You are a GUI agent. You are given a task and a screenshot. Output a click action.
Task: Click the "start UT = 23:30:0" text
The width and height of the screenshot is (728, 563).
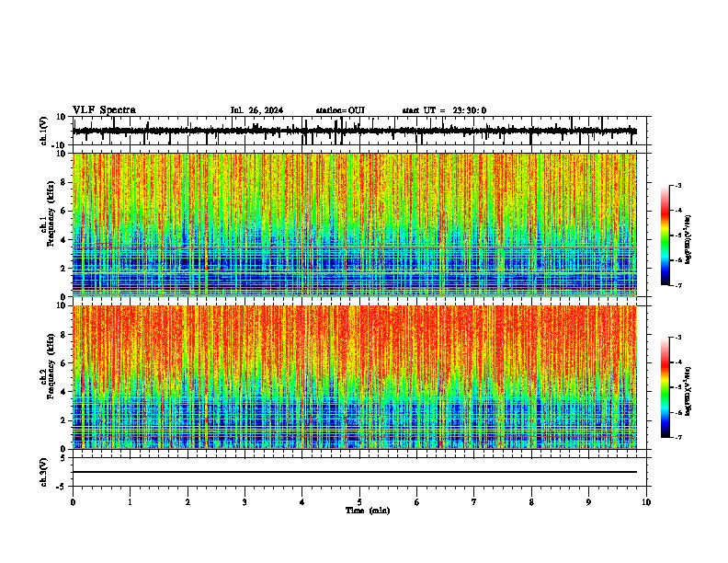tap(444, 110)
